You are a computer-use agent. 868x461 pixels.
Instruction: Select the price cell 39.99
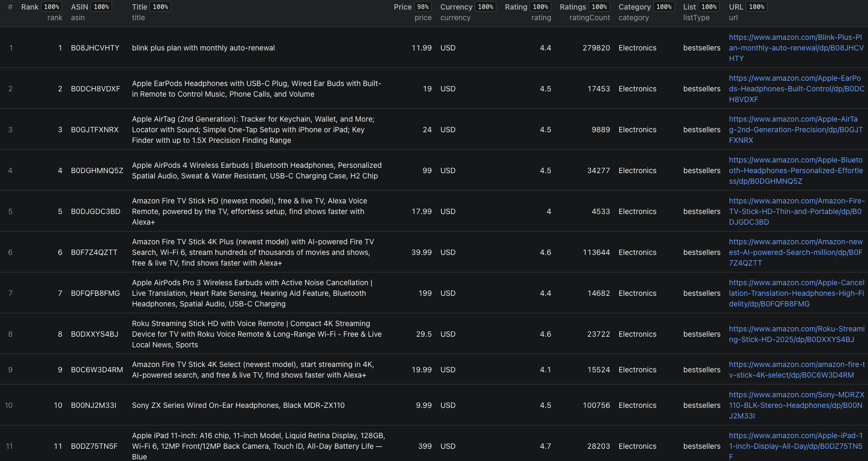[422, 252]
